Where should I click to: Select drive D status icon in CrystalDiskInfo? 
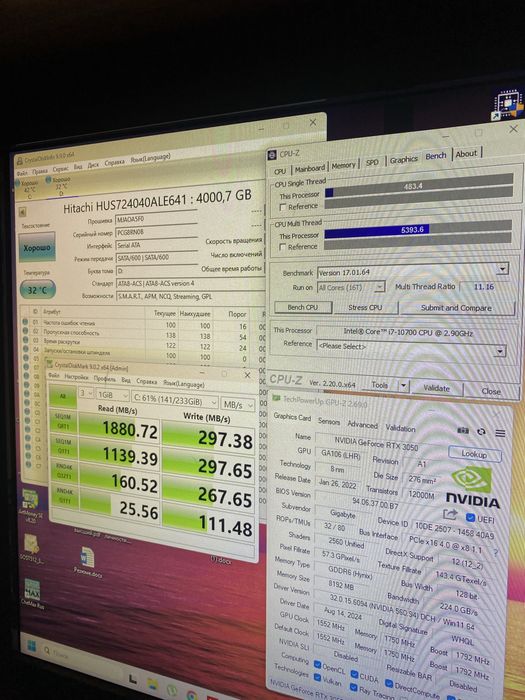(x=48, y=179)
